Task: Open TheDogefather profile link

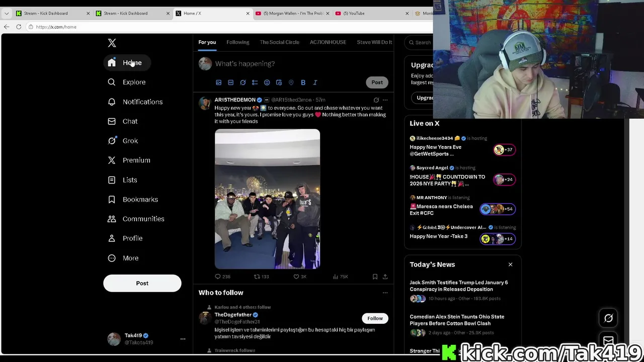Action: pos(233,315)
